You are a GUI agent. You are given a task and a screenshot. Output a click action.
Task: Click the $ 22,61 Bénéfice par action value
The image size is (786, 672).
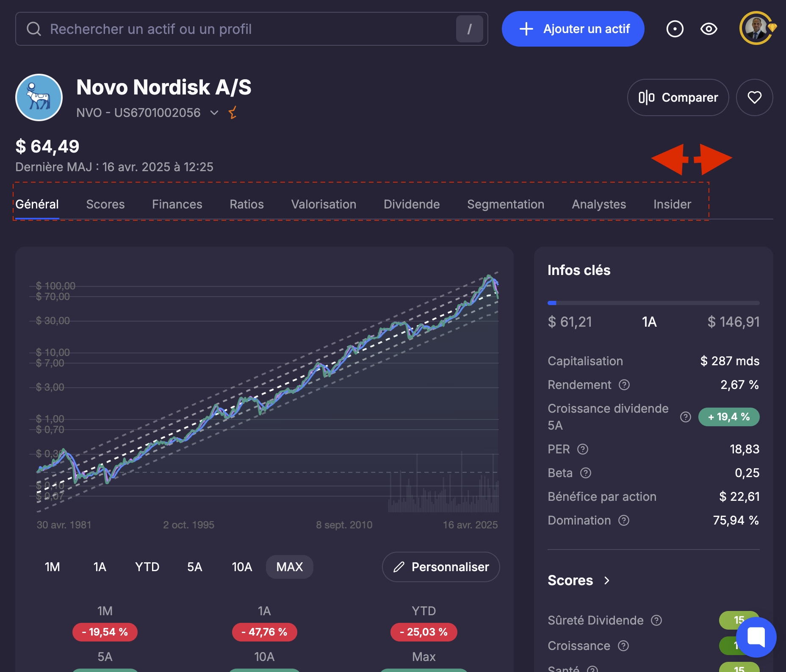click(739, 497)
